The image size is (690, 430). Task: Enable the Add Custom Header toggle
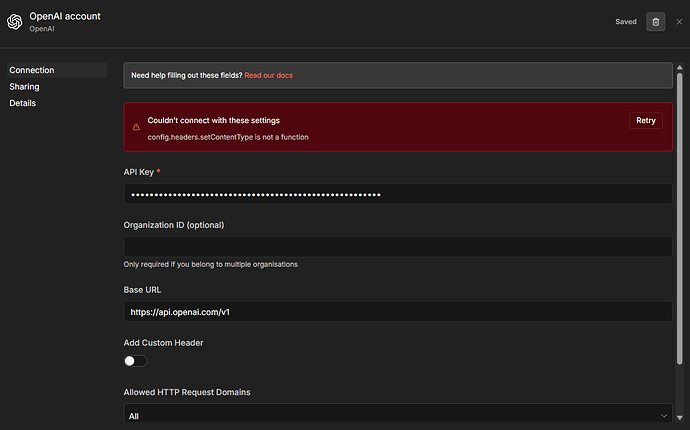tap(135, 361)
